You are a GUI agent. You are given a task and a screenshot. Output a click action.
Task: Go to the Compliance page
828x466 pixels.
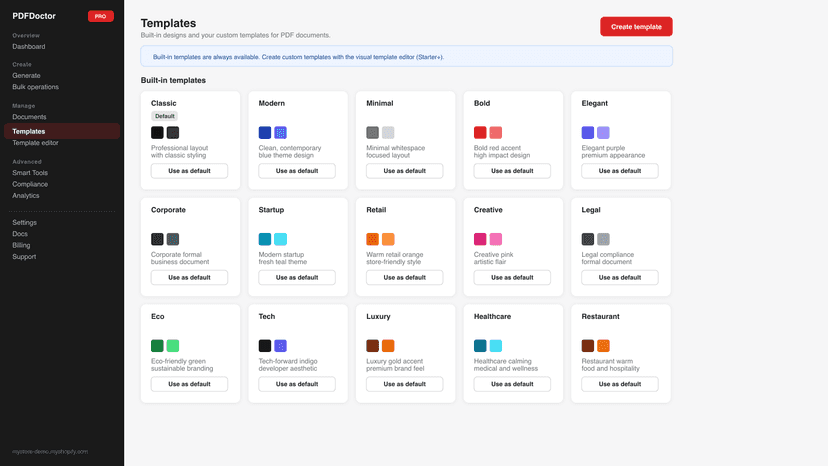(x=30, y=184)
